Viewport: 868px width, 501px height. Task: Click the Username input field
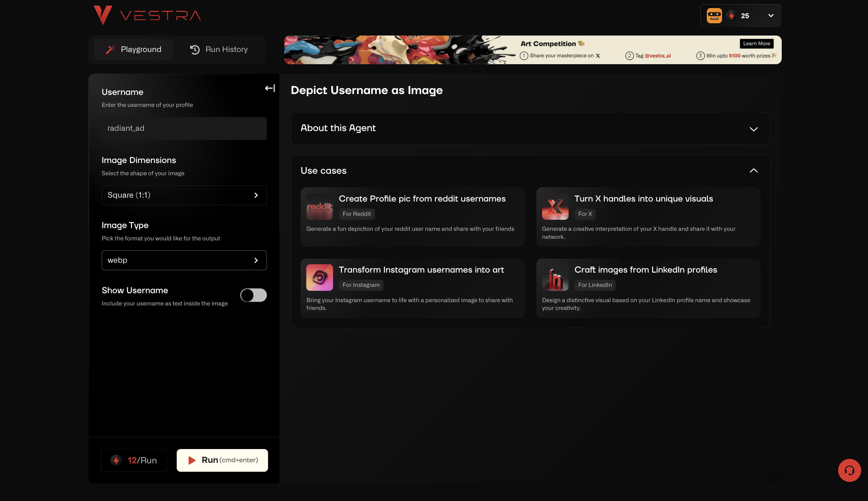184,128
